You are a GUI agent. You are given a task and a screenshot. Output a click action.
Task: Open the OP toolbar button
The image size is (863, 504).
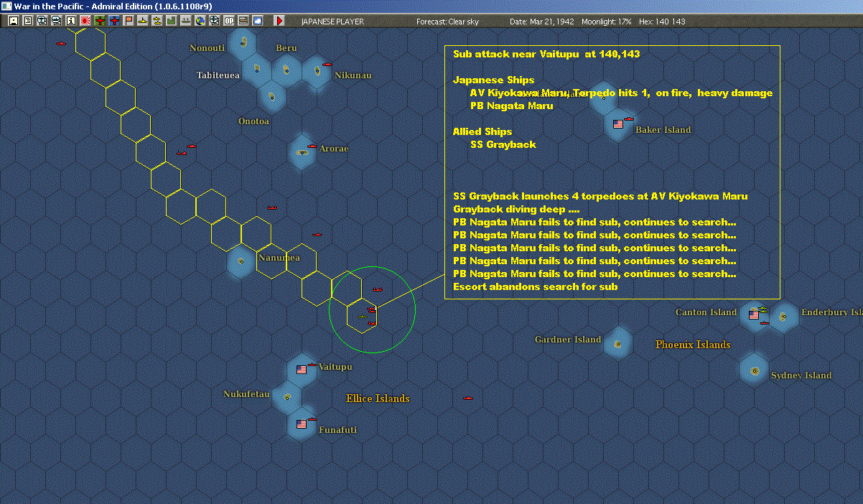tap(228, 21)
